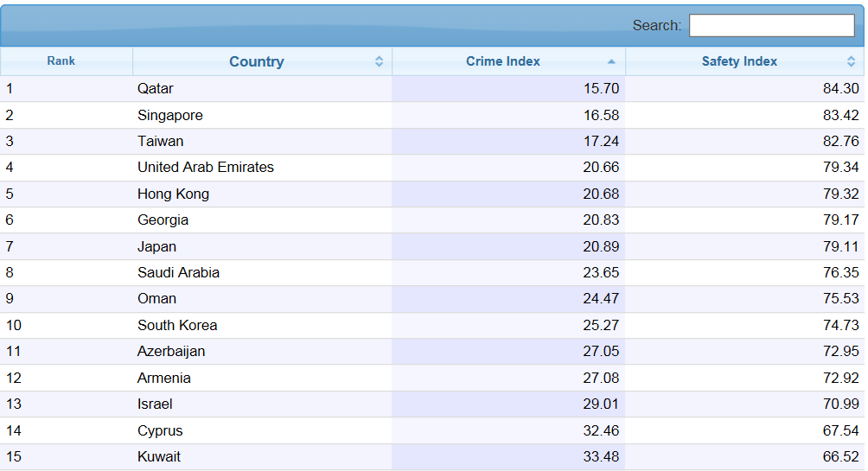Select the Qatar row country name

(x=156, y=89)
